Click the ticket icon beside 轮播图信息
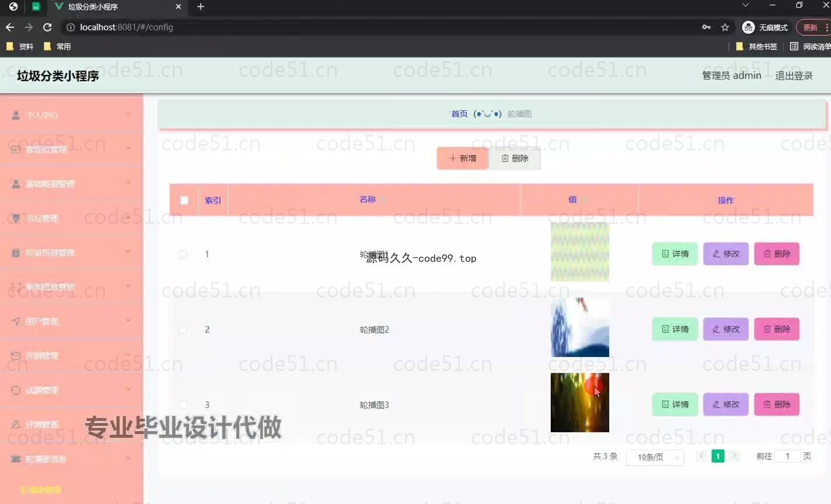 point(16,459)
